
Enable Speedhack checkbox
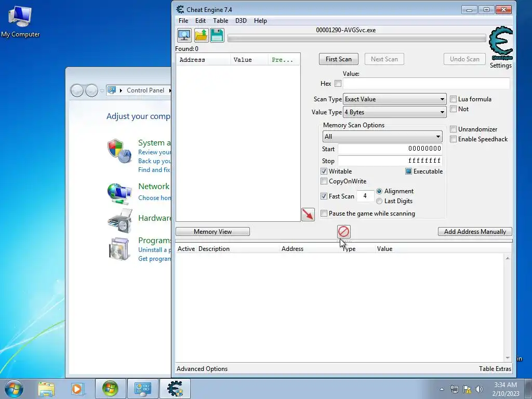[x=453, y=139]
